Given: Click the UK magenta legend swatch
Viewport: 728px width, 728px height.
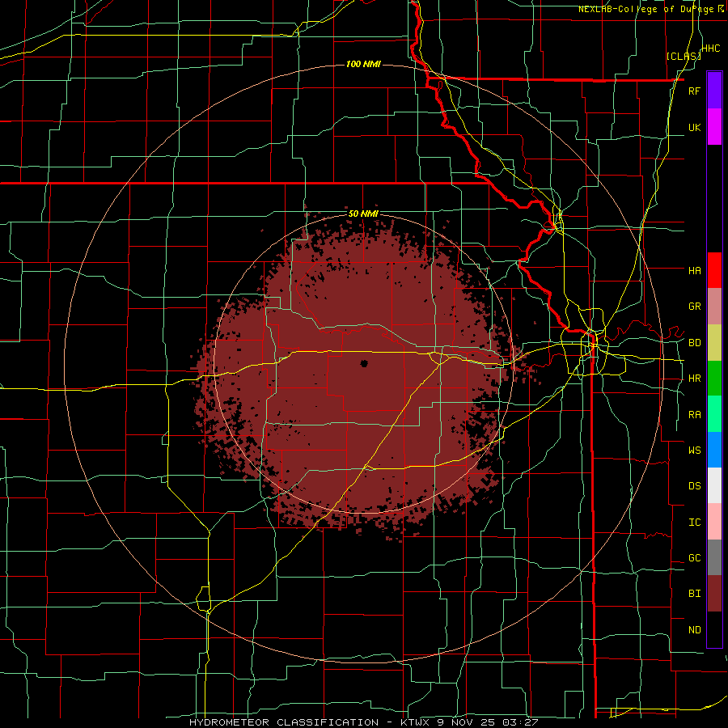Looking at the screenshot, I should (714, 127).
